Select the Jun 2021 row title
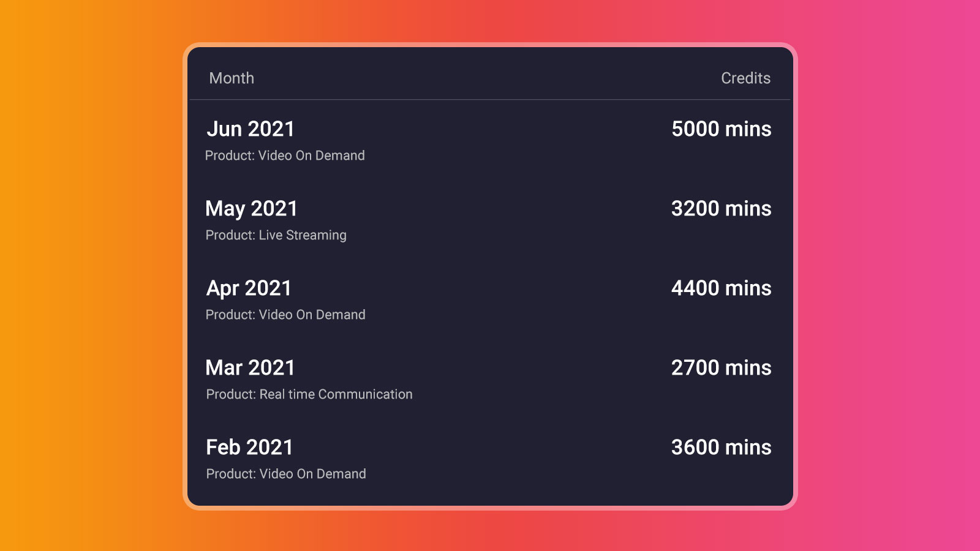The height and width of the screenshot is (551, 980). point(251,129)
